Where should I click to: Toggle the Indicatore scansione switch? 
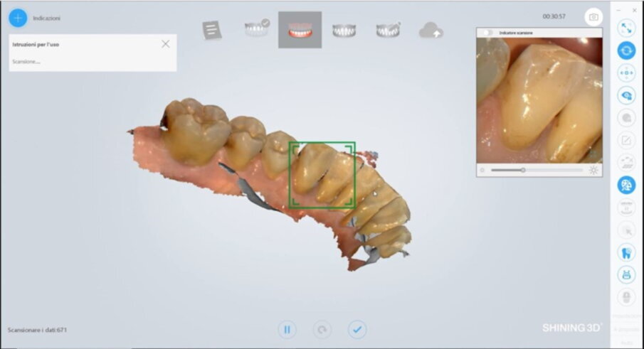pos(487,33)
